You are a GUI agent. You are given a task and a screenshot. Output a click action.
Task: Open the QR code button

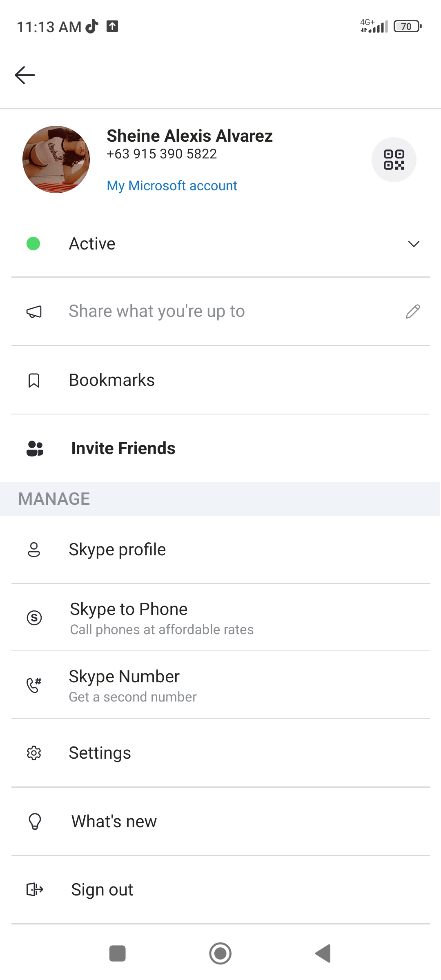[x=394, y=160]
